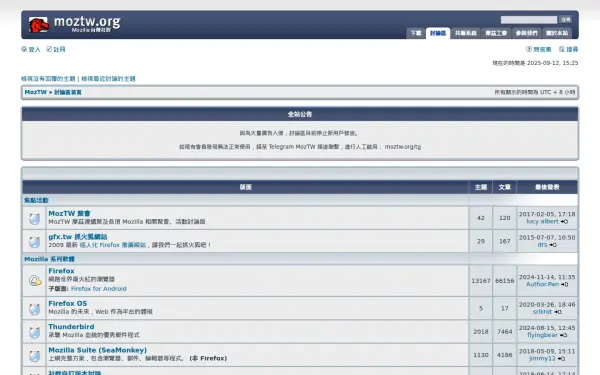Image resolution: width=600 pixels, height=375 pixels.
Task: Click the moztw.org dinosaur logo
Action: click(x=39, y=25)
